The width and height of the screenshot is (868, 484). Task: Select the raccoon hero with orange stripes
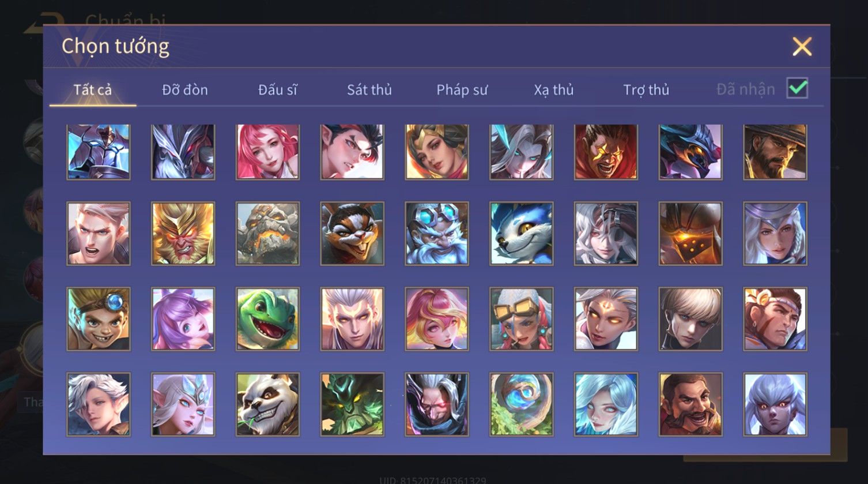point(352,234)
